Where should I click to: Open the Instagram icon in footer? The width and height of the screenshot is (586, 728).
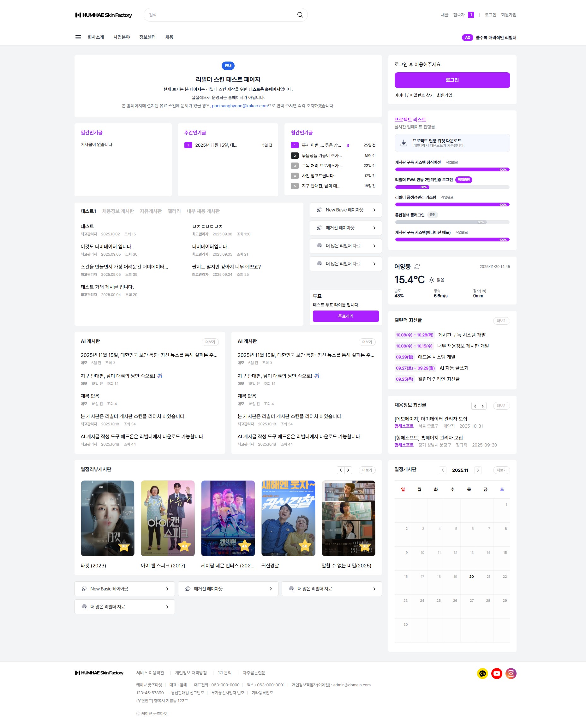(x=511, y=673)
